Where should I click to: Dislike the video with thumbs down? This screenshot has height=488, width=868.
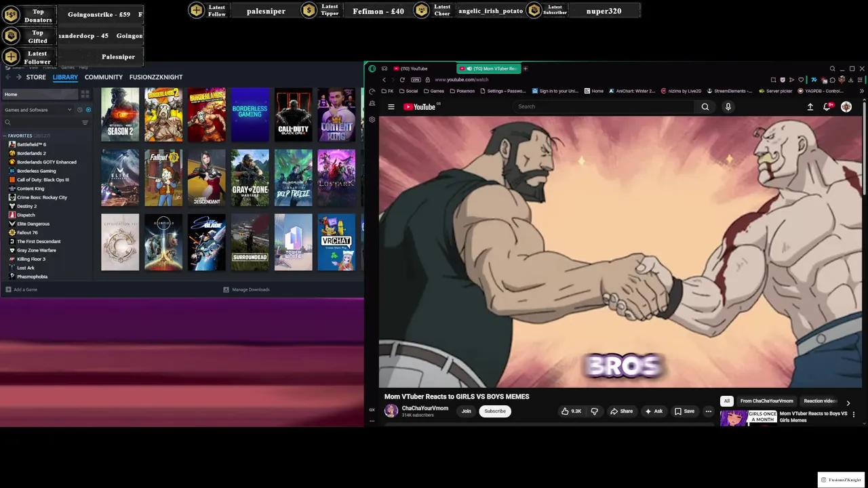(x=595, y=411)
